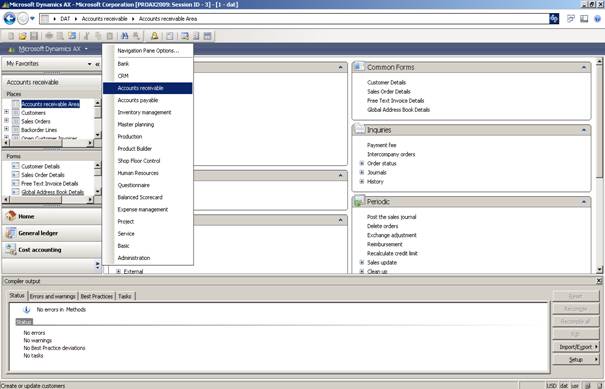The width and height of the screenshot is (605, 389).
Task: Select the Status tab
Action: tap(17, 296)
